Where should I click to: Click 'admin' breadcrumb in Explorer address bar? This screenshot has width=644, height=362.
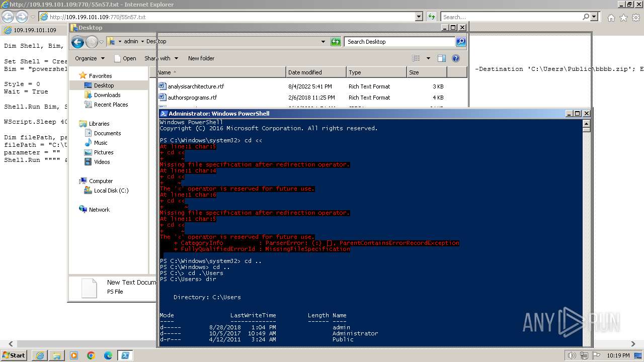click(x=131, y=42)
